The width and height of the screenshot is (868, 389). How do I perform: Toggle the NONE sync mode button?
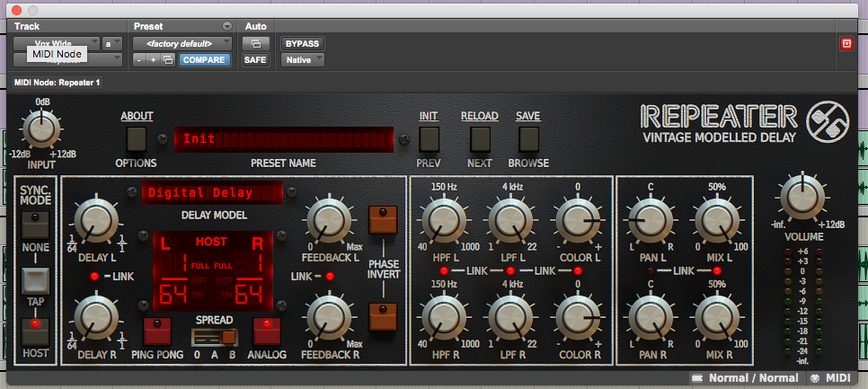35,225
